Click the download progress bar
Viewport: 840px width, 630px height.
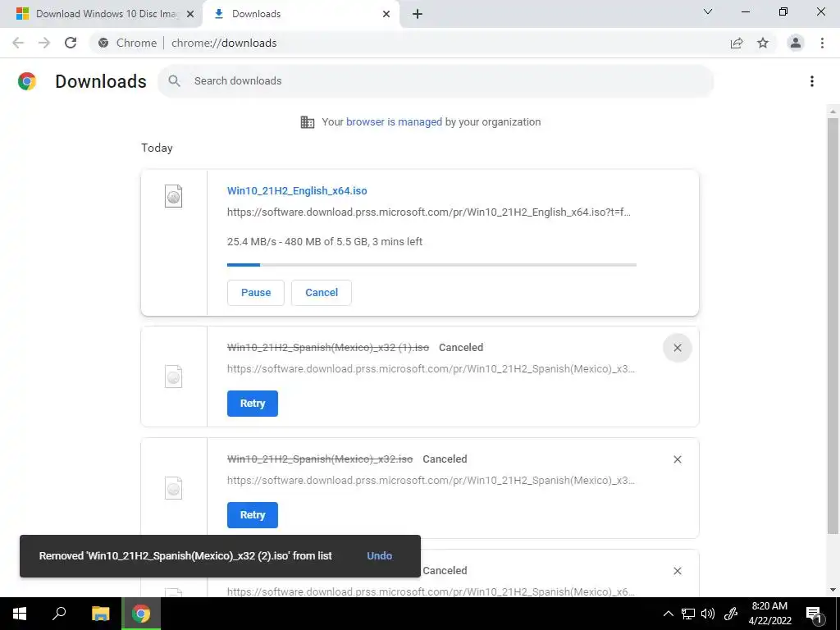tap(431, 265)
